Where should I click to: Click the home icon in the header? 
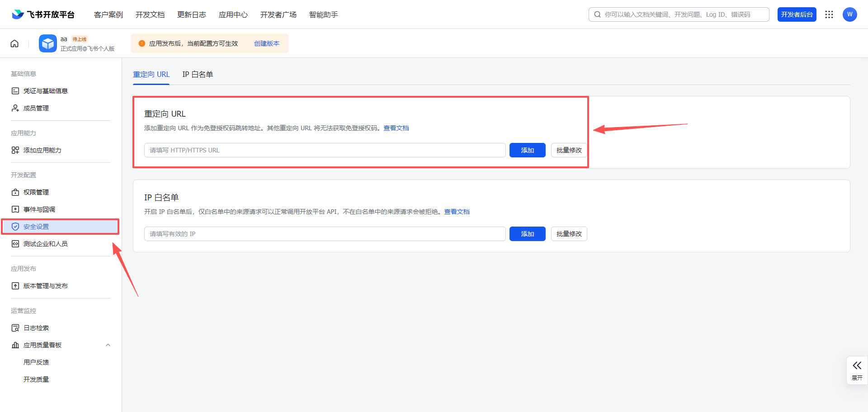pos(14,43)
